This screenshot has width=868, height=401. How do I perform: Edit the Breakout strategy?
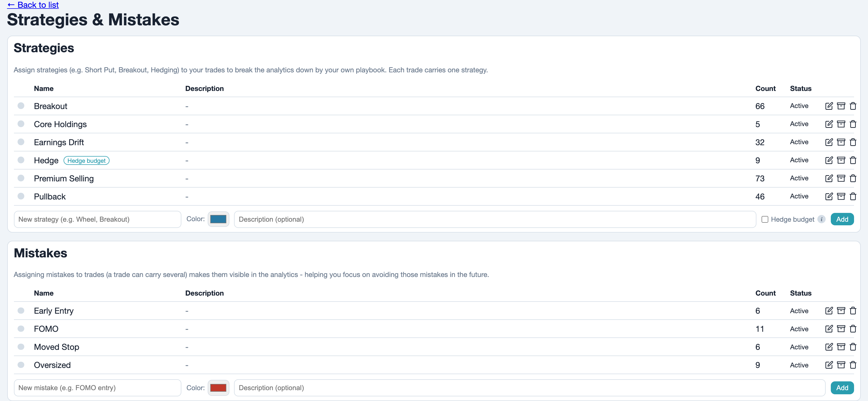pyautogui.click(x=829, y=106)
